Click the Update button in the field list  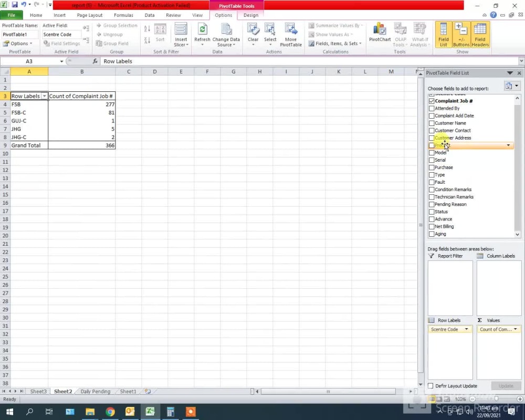505,386
